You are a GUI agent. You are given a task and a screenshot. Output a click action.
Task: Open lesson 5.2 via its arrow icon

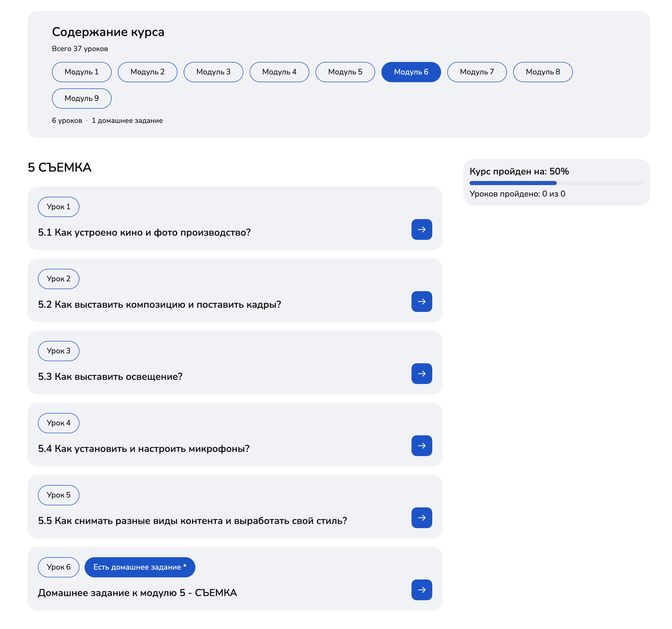[422, 302]
